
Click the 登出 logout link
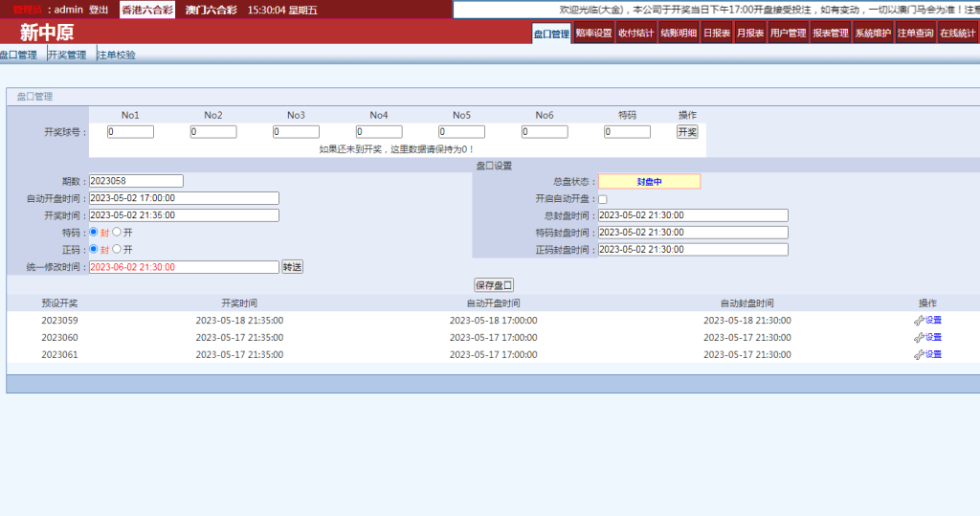99,10
